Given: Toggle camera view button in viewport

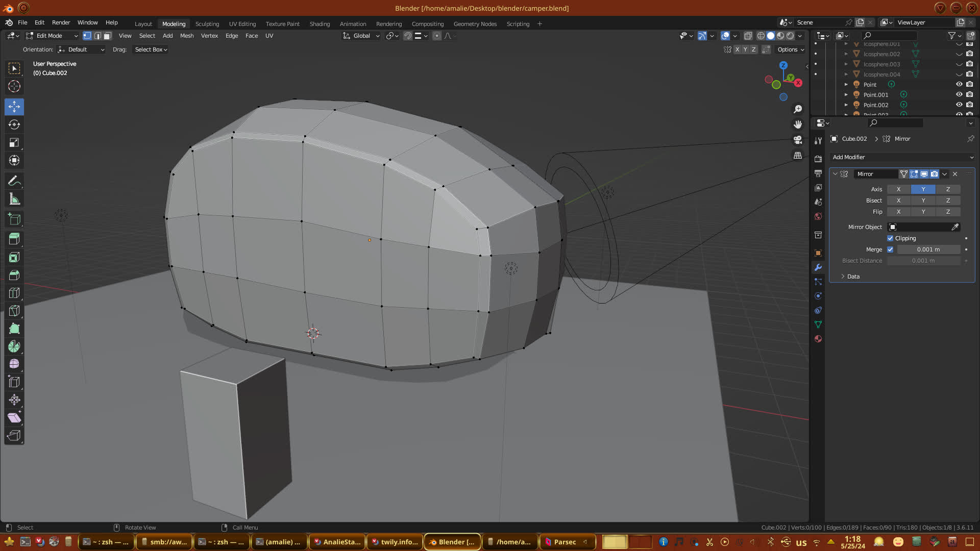Looking at the screenshot, I should 798,140.
